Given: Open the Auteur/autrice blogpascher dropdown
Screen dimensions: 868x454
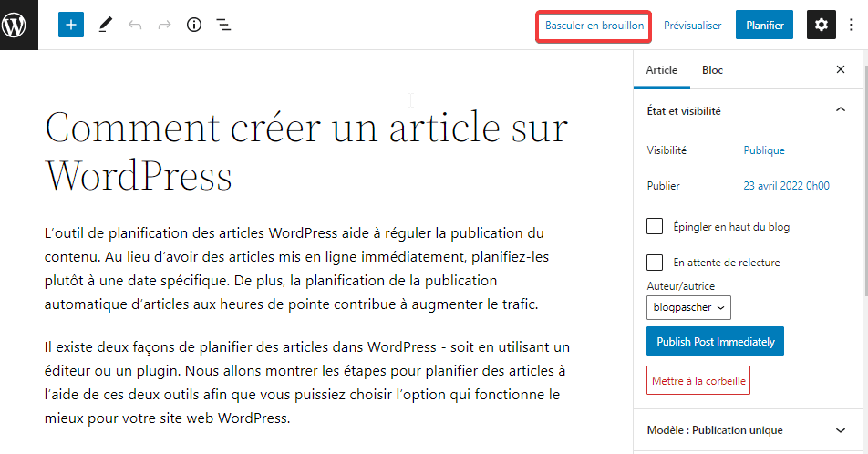Looking at the screenshot, I should point(688,308).
